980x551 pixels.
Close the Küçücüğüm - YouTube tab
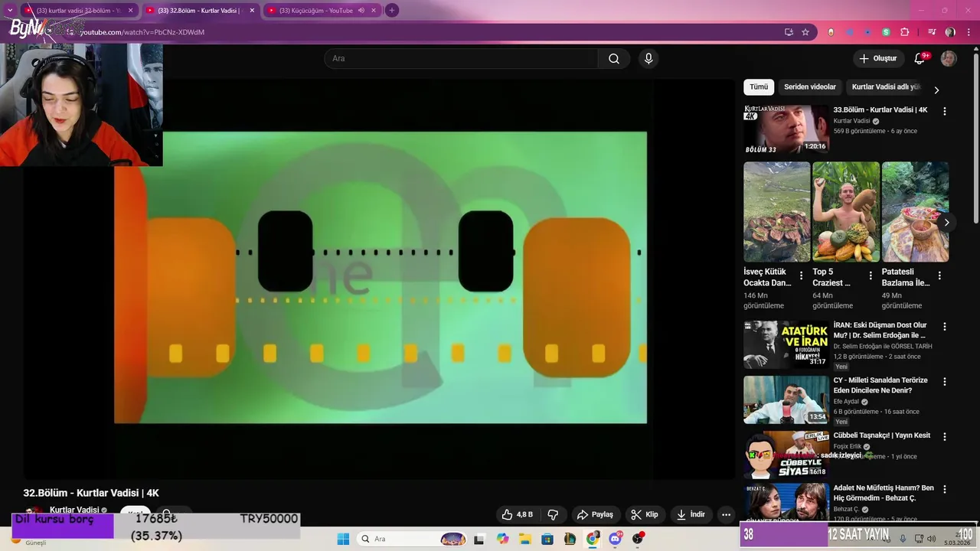coord(373,11)
